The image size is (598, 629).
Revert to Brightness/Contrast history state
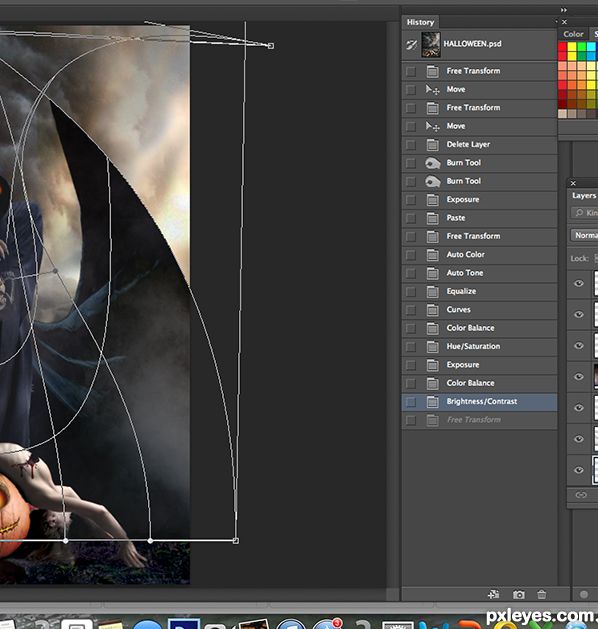tap(479, 402)
